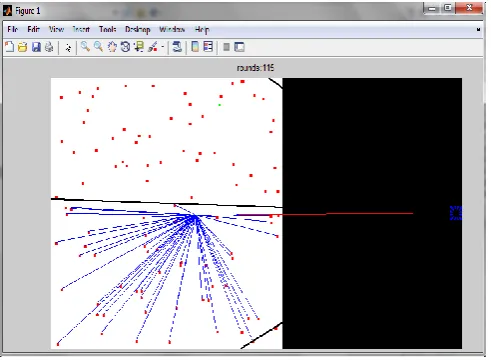
Task: Select the Rotate 3D tool
Action: [x=125, y=47]
